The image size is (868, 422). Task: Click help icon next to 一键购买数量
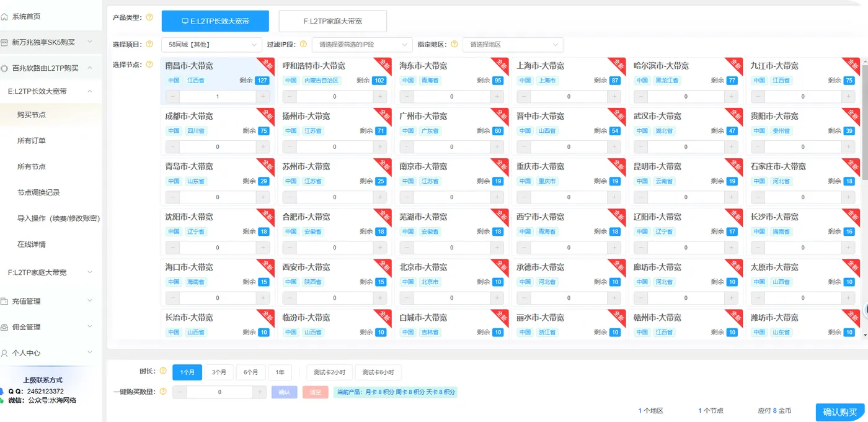point(163,392)
